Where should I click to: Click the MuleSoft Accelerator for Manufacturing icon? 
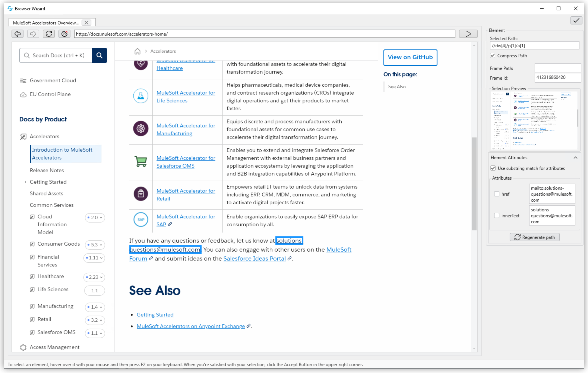pyautogui.click(x=140, y=129)
